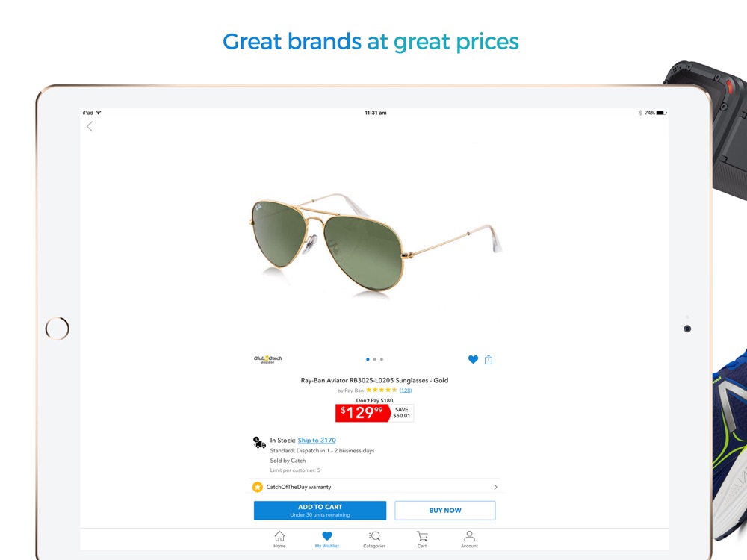
Task: Tap the battery status icon
Action: 662,113
